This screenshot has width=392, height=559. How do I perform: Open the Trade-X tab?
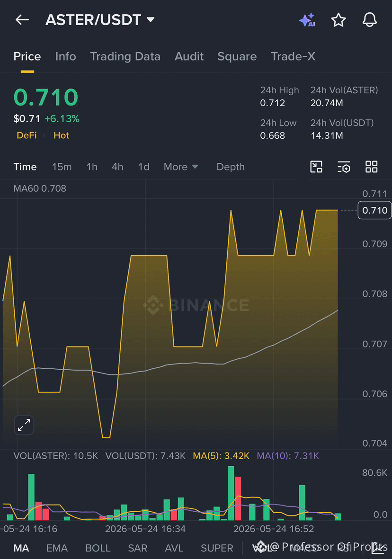(x=293, y=56)
